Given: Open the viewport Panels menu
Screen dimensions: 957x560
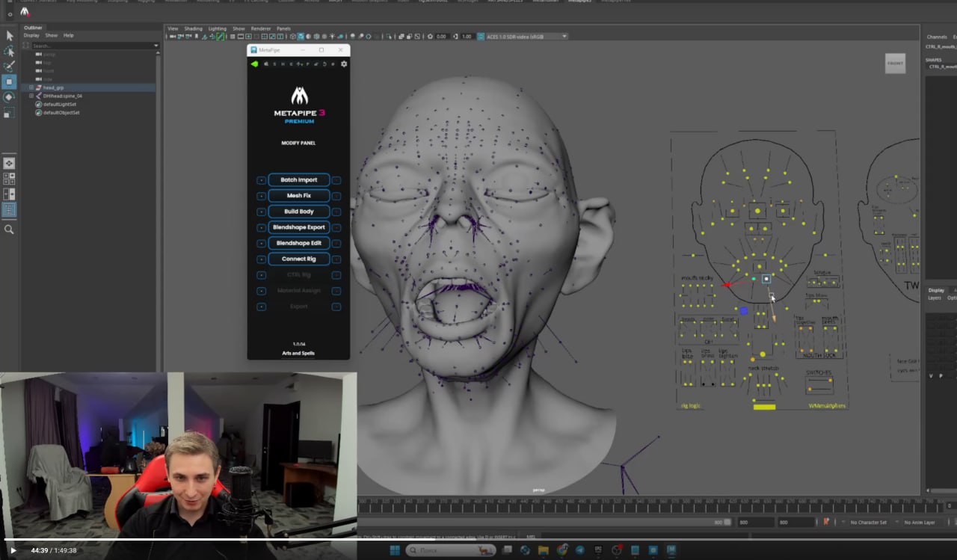Looking at the screenshot, I should [x=283, y=28].
